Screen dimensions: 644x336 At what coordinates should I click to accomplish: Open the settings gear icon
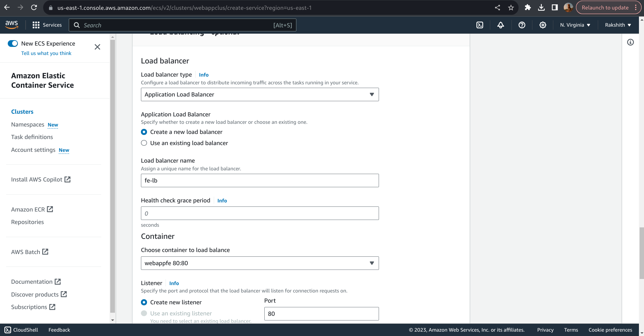543,25
